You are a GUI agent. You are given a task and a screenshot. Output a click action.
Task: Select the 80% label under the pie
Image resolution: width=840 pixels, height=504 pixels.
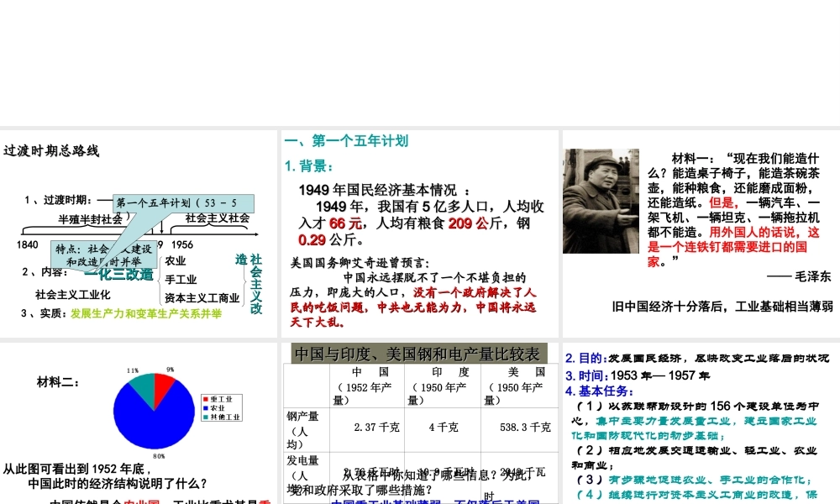tap(159, 456)
